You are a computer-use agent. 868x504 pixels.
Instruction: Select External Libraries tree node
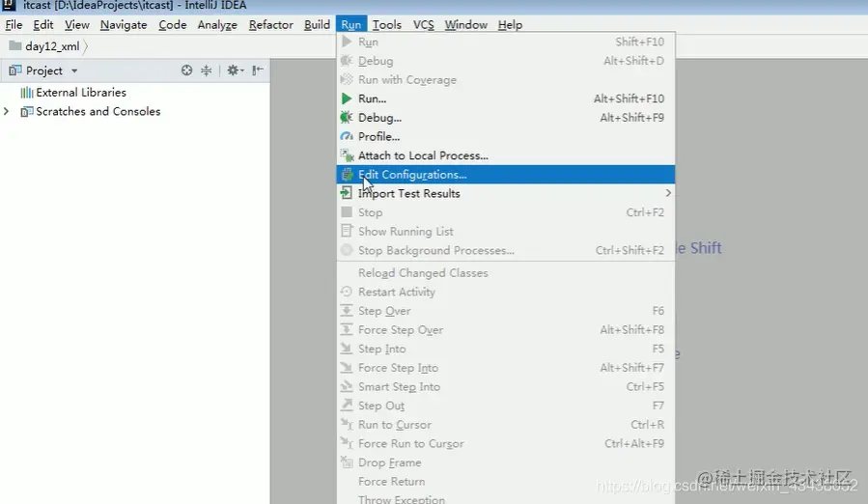[81, 93]
